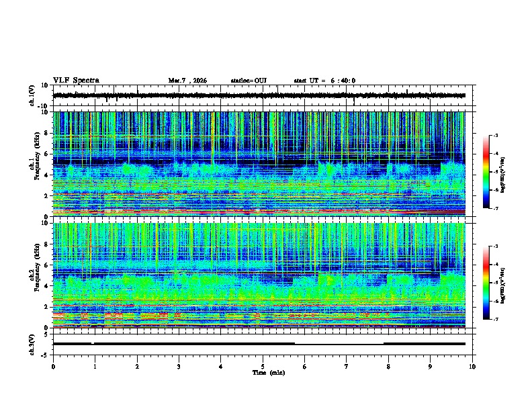
Task: Click the "-7" label on ch.2 color bar
Action: point(495,319)
